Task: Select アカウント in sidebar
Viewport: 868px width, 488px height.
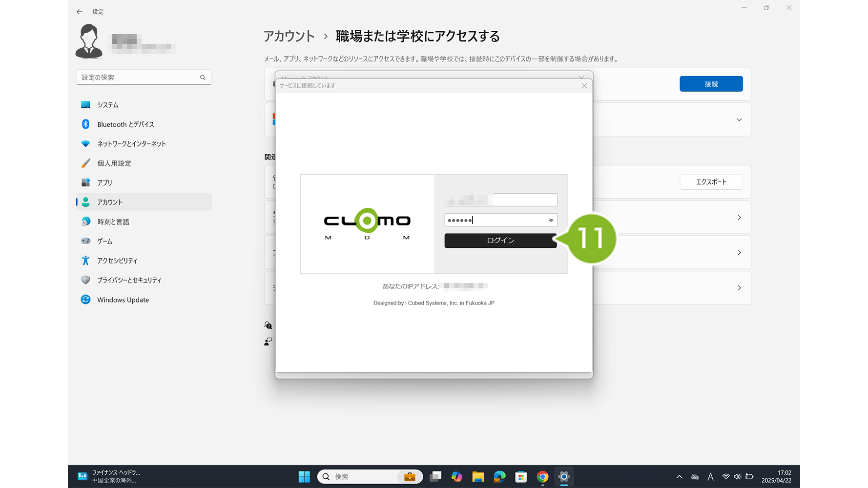Action: tap(144, 202)
